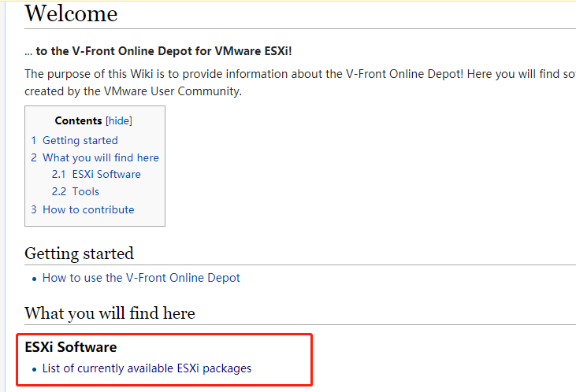Click the 'Welcome' page title
Screen dimensions: 576x392
pyautogui.click(x=71, y=13)
